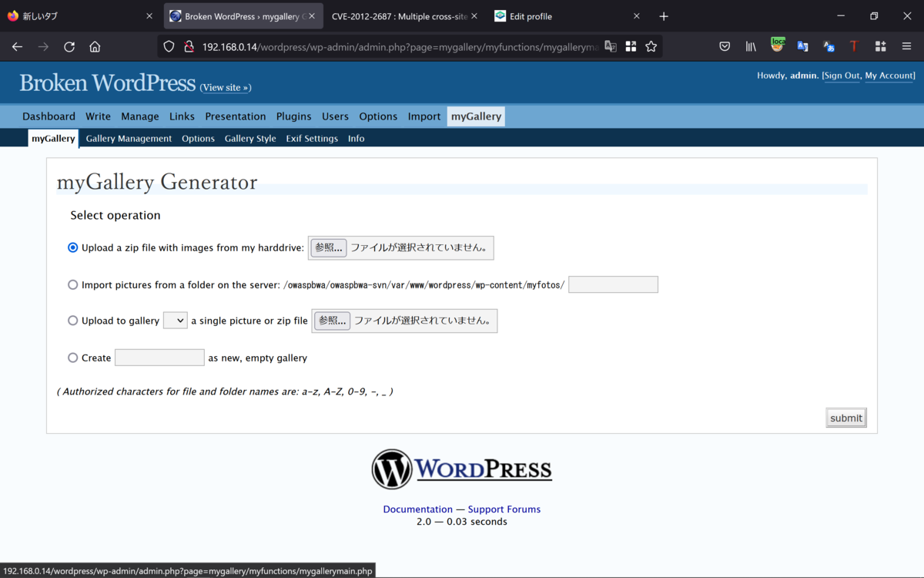Open the Firefox hamburger menu
The height and width of the screenshot is (578, 924).
906,46
